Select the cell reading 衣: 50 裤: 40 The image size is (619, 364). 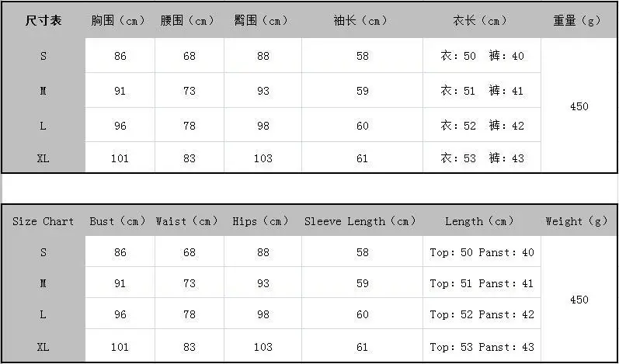482,56
